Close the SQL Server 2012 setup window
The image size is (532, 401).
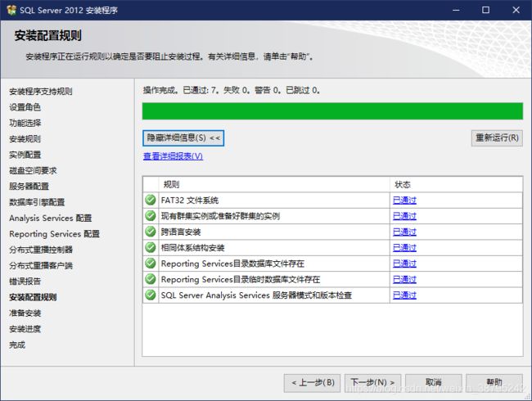click(x=516, y=10)
